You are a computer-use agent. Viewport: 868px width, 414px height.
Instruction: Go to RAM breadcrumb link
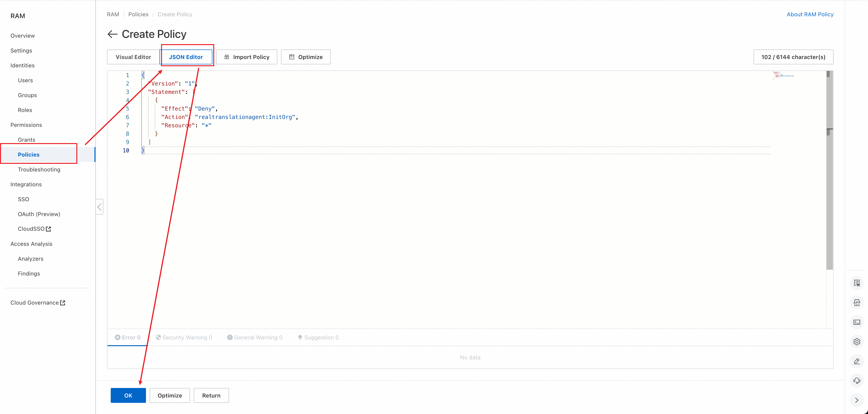pyautogui.click(x=113, y=14)
